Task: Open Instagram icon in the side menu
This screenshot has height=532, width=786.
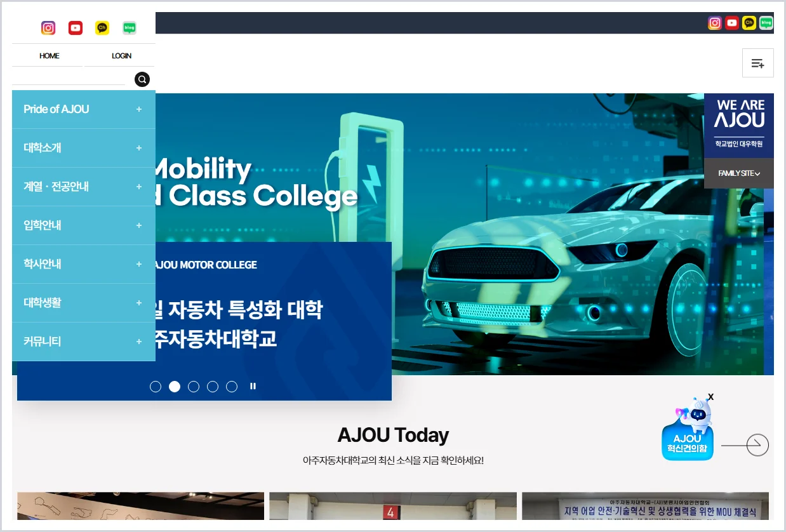Action: pos(48,28)
